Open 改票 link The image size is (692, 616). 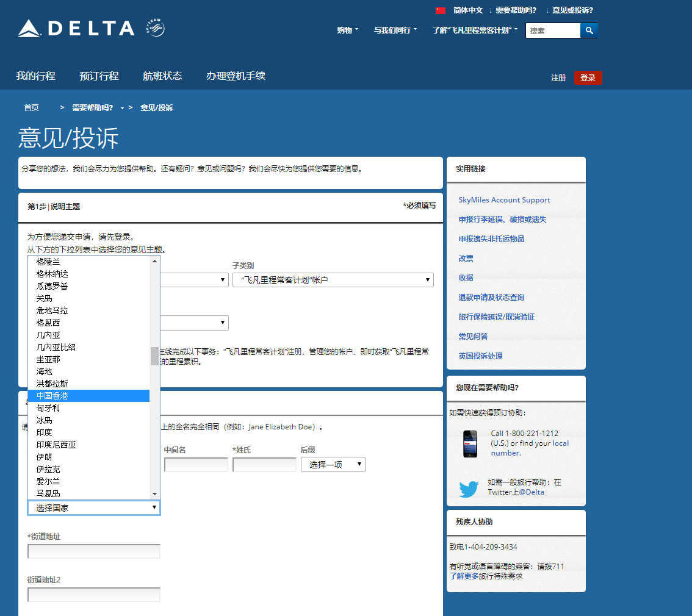[x=466, y=259]
